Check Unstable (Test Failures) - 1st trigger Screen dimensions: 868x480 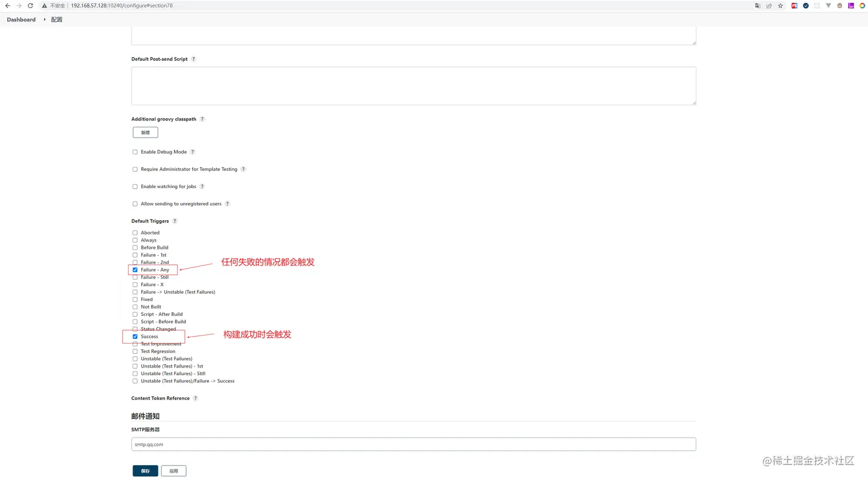pos(135,366)
